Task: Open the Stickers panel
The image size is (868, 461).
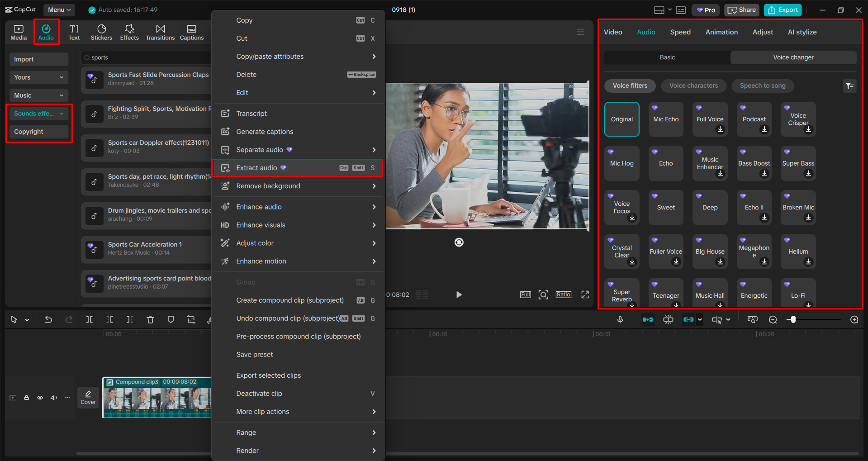Action: point(101,32)
